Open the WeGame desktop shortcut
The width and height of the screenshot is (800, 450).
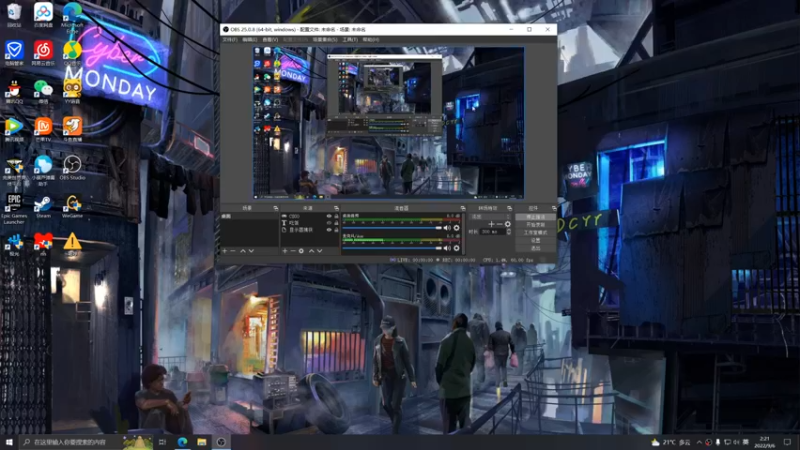click(x=72, y=206)
